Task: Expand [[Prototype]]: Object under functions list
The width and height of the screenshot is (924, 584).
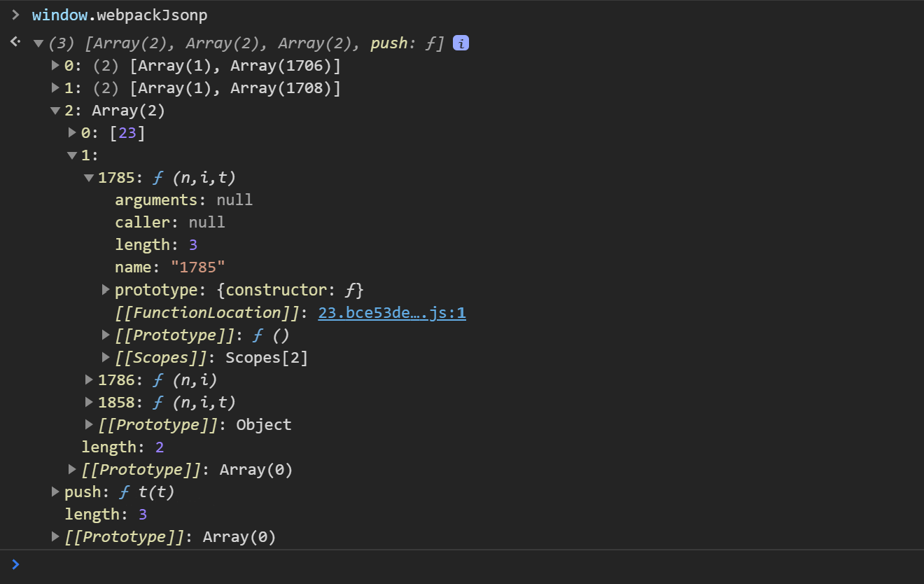Action: (x=88, y=424)
